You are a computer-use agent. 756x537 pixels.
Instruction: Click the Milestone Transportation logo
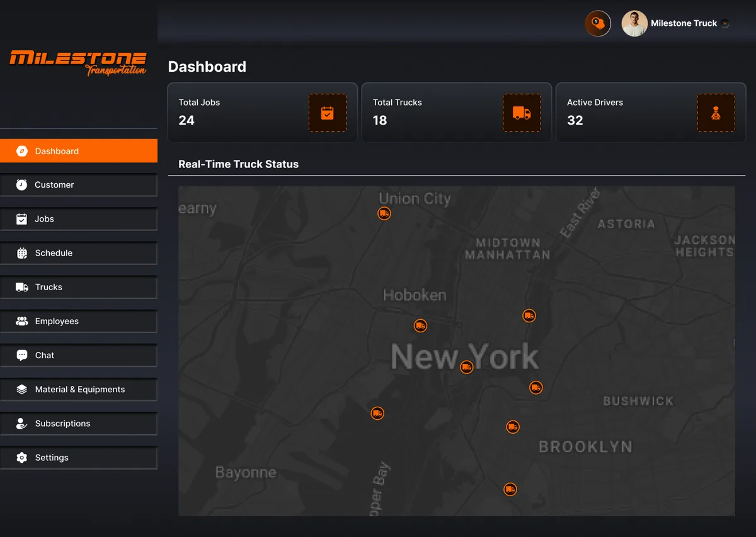[x=78, y=63]
